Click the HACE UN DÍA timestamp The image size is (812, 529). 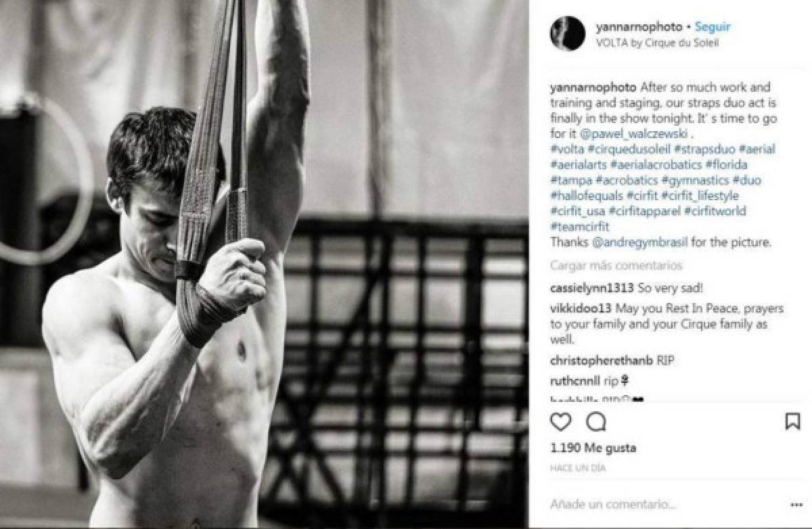click(x=577, y=468)
